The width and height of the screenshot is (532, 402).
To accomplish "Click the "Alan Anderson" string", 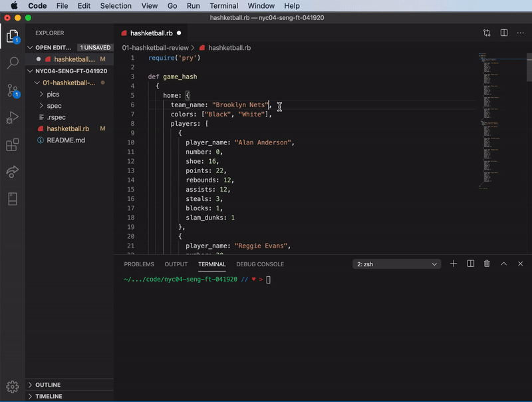I will pos(263,142).
